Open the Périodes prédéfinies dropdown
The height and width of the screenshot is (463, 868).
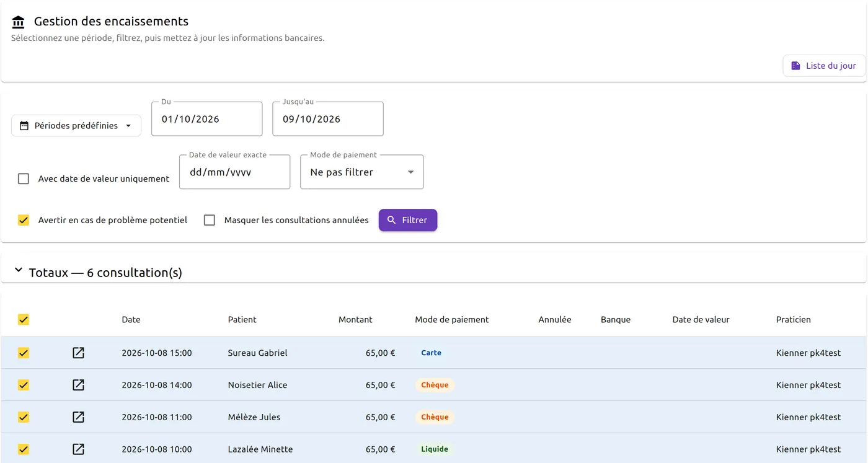[x=76, y=126]
